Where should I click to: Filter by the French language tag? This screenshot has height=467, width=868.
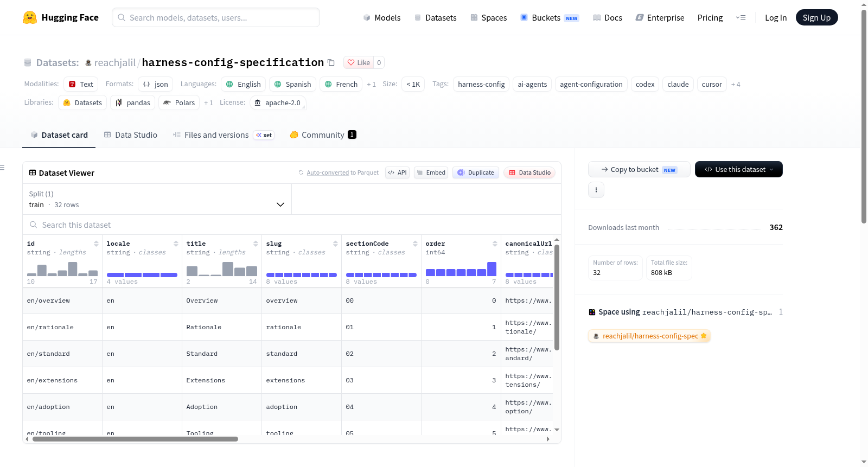coord(341,84)
